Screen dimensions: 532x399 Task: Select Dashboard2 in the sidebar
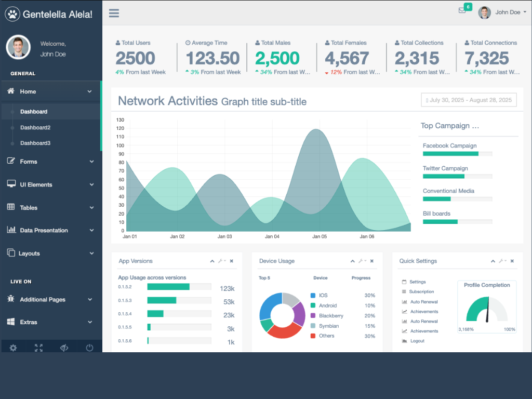click(x=35, y=127)
